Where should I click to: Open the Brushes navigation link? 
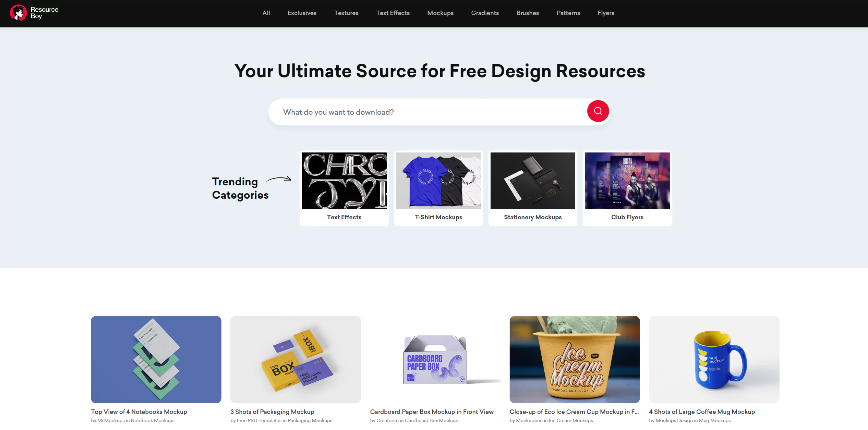pos(528,13)
